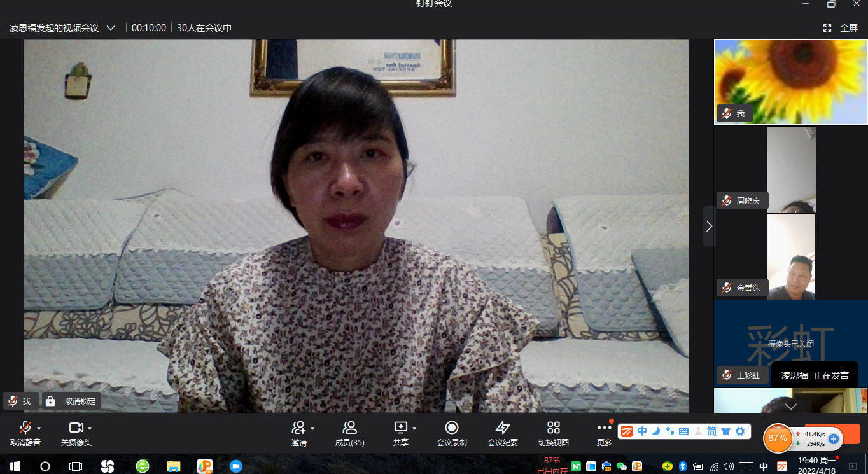Open the Windows Start menu

[x=13, y=466]
